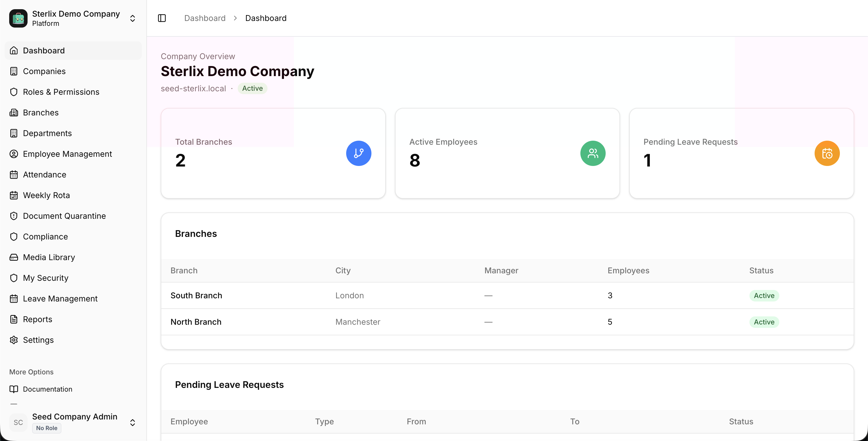Toggle the sidebar collapse button

click(x=162, y=18)
